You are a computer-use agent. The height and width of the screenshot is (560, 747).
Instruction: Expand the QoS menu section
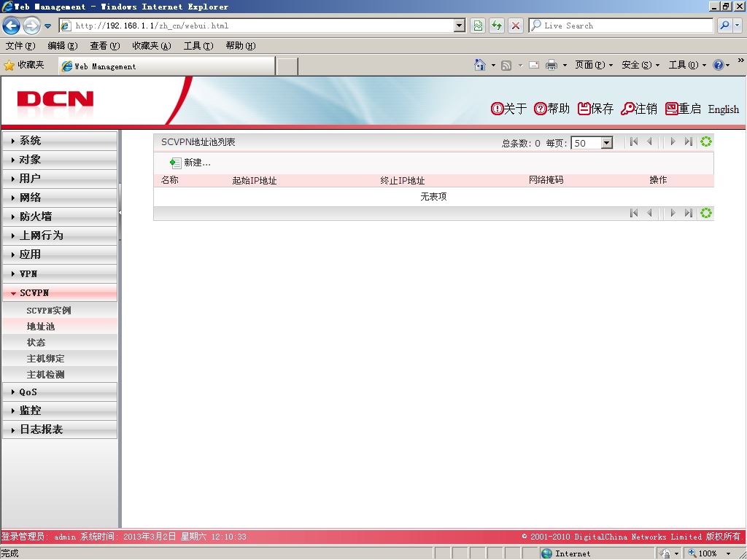[x=60, y=392]
